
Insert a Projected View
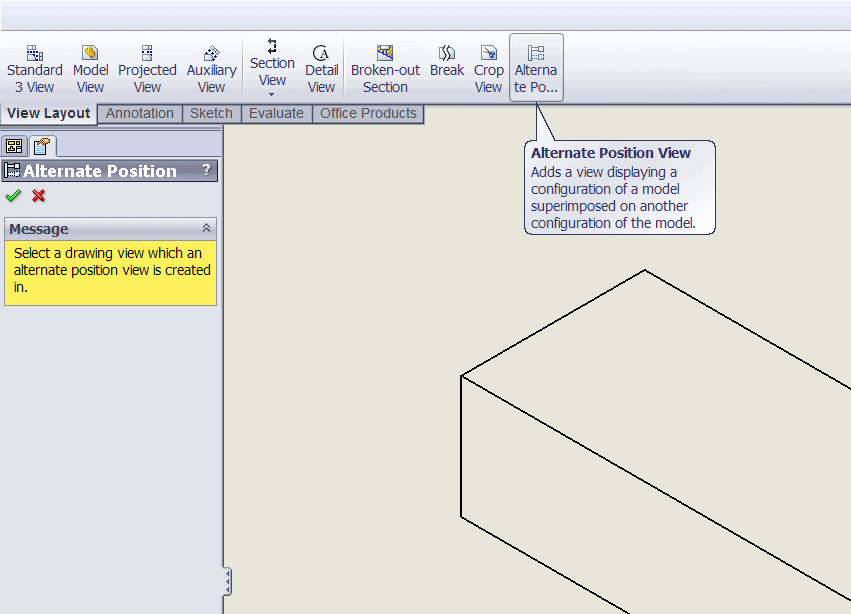[147, 68]
